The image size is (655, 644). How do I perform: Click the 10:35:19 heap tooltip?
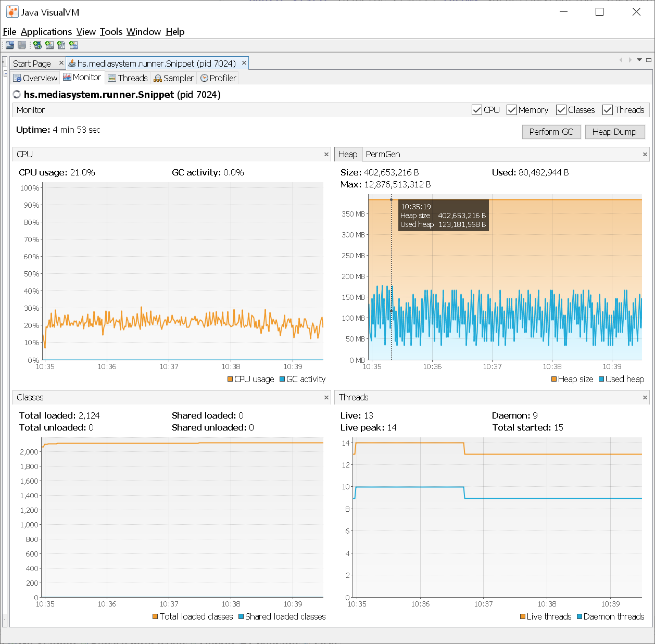444,216
